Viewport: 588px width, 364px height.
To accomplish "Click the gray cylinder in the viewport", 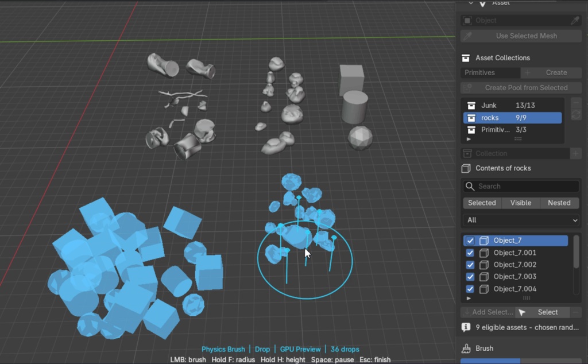I will 354,107.
